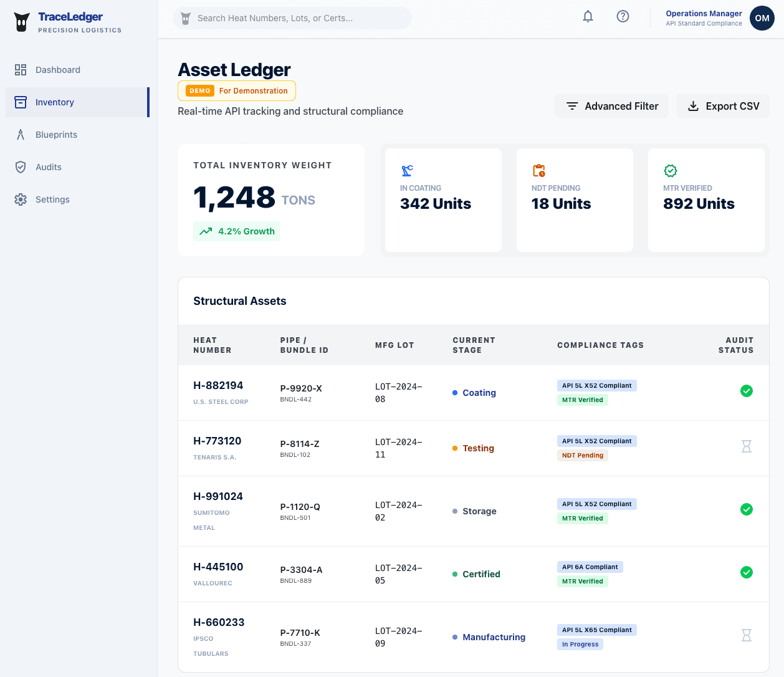The height and width of the screenshot is (677, 784).
Task: Select the Inventory menu item
Action: (77, 102)
